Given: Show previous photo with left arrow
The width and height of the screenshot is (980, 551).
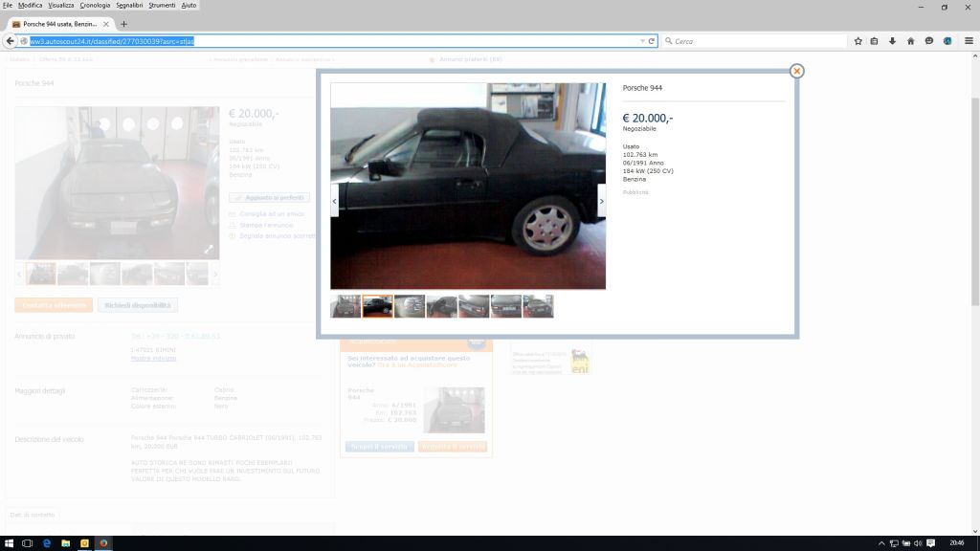Looking at the screenshot, I should (x=335, y=201).
